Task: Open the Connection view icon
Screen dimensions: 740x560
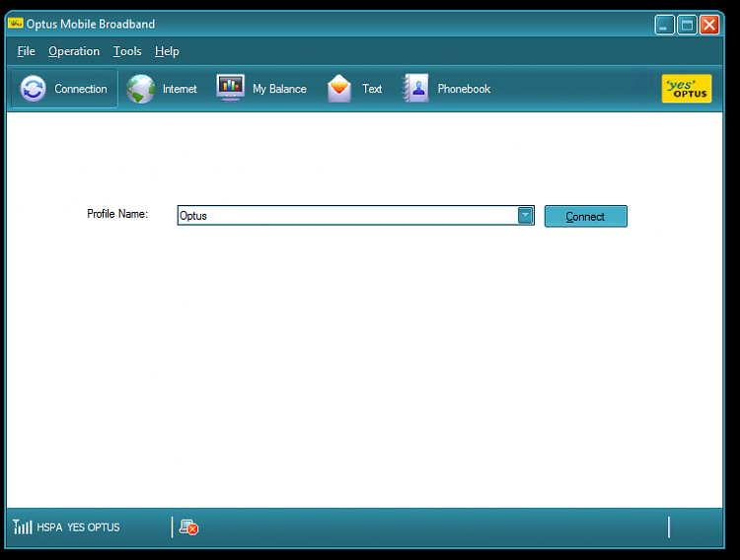Action: click(33, 88)
